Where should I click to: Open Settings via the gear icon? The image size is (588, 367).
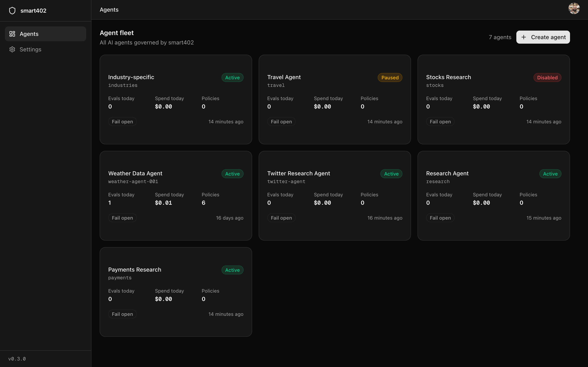[x=12, y=49]
